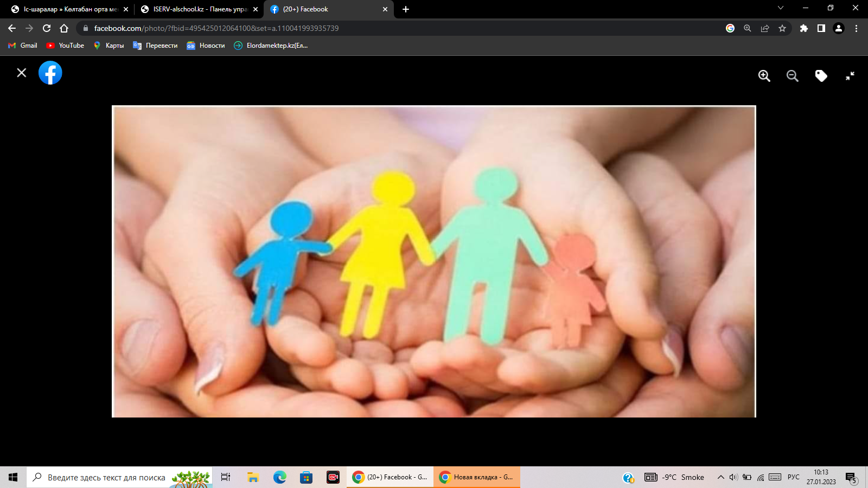
Task: Bookmark this page with the star
Action: (x=782, y=28)
